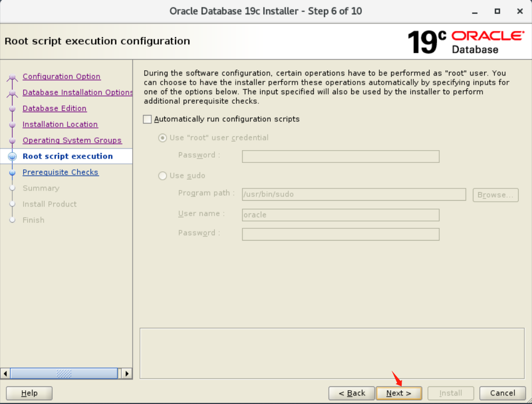Open the Installation Location step

pyautogui.click(x=61, y=124)
